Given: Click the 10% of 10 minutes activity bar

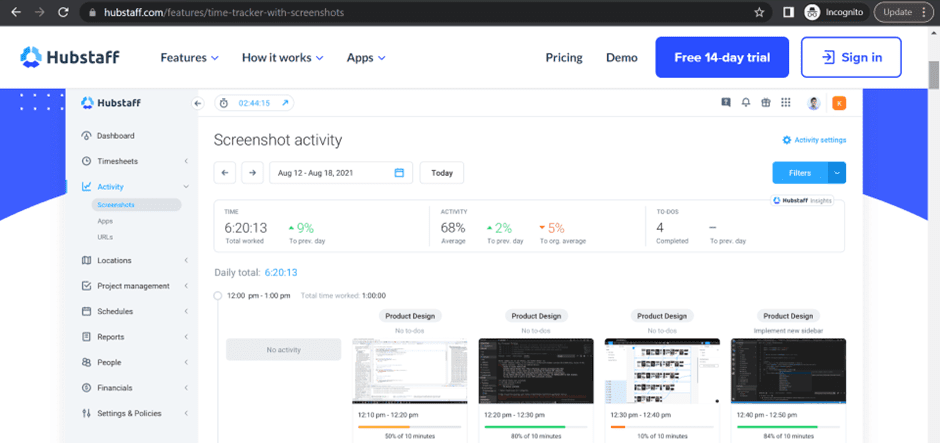Looking at the screenshot, I should [x=662, y=427].
